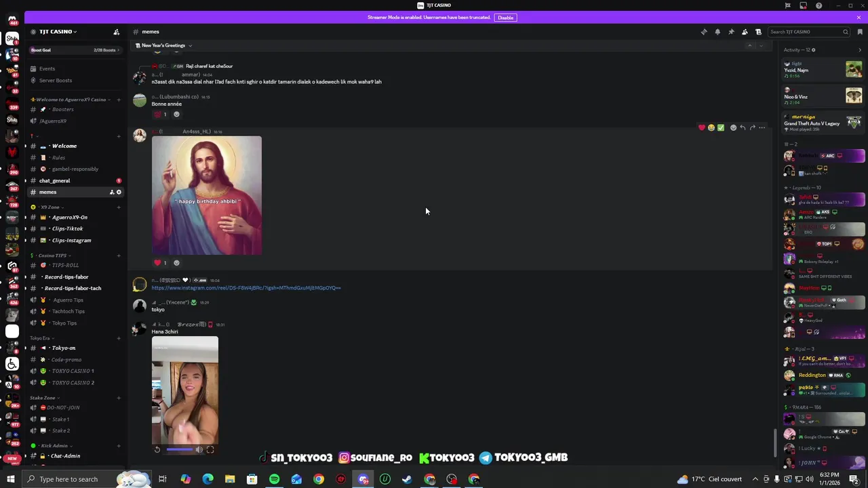The height and width of the screenshot is (488, 868).
Task: Mute the Hana 3chiri video
Action: [199, 449]
